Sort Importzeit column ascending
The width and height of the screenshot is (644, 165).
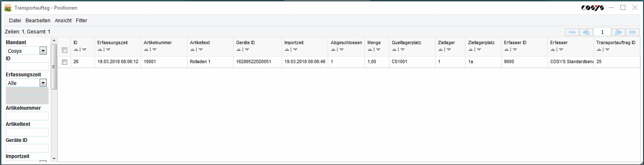click(287, 49)
